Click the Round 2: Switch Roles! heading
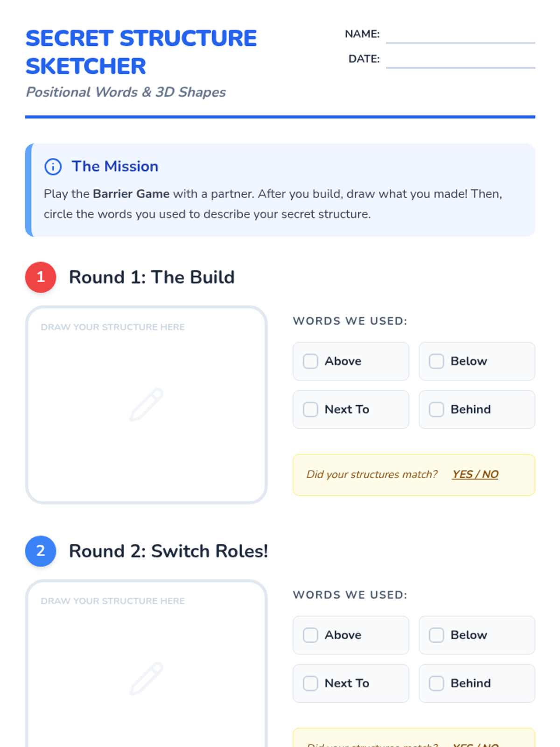 pyautogui.click(x=168, y=551)
